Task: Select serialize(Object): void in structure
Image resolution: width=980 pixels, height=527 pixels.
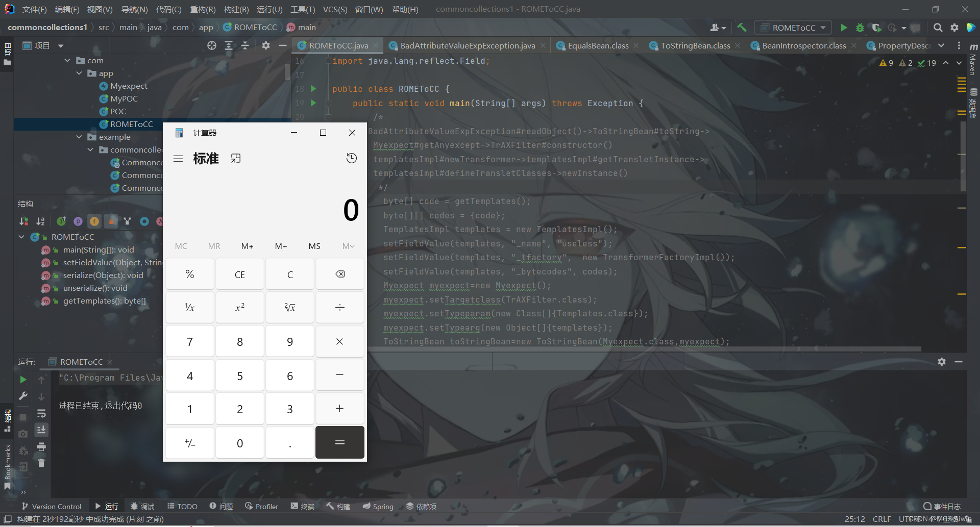Action: pyautogui.click(x=103, y=275)
